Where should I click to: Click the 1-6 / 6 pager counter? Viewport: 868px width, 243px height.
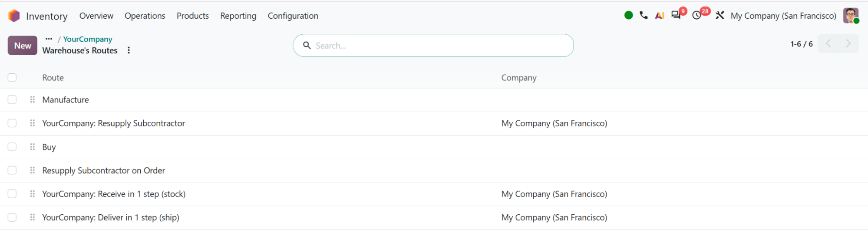[x=802, y=44]
